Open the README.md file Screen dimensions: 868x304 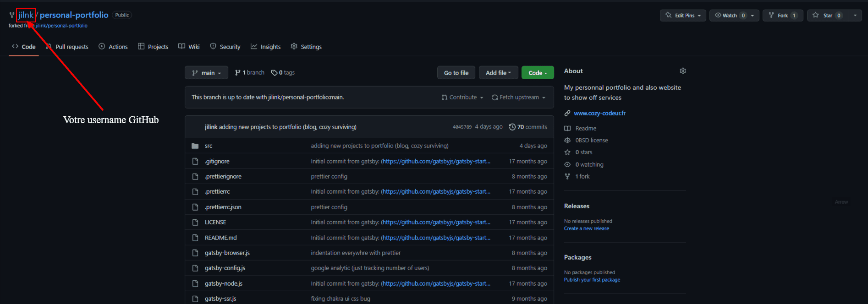(x=220, y=238)
